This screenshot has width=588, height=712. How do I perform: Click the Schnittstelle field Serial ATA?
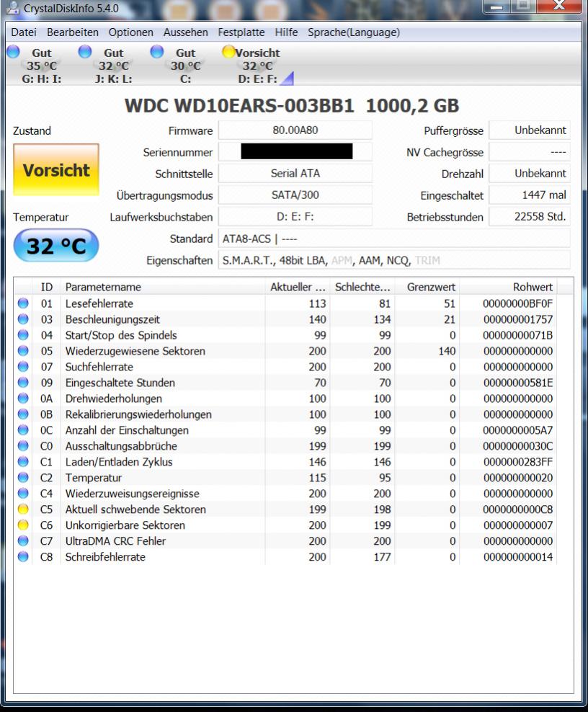pyautogui.click(x=295, y=174)
